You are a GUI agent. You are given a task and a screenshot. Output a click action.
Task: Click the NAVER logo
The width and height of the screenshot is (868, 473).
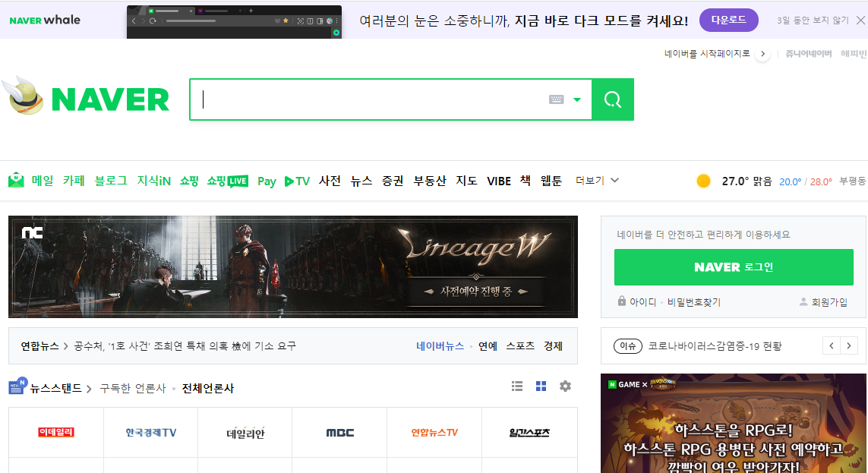tap(110, 99)
